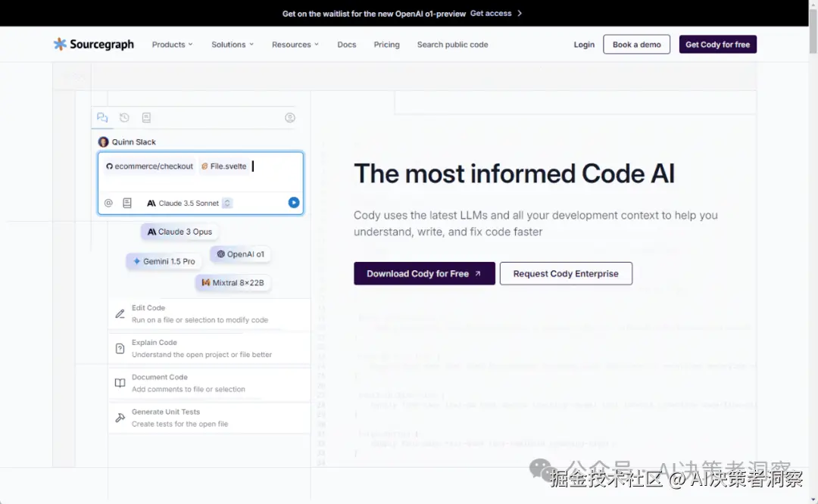Viewport: 818px width, 504px height.
Task: Expand the Solutions menu
Action: 233,45
